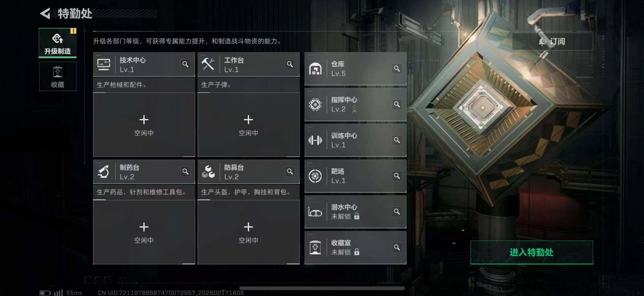Open the magnifier on 技术中心
This screenshot has height=296, width=644.
coord(185,65)
